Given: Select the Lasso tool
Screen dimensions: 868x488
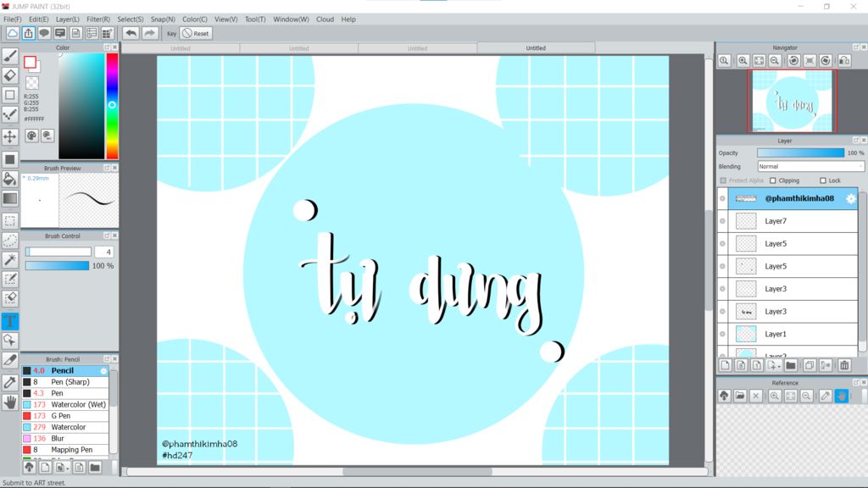Looking at the screenshot, I should click(x=10, y=240).
